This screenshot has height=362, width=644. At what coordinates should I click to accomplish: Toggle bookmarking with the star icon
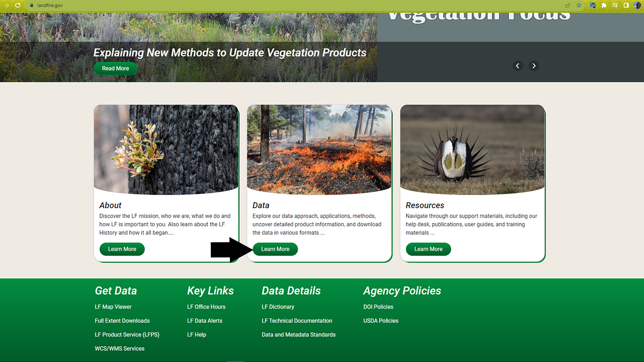579,6
